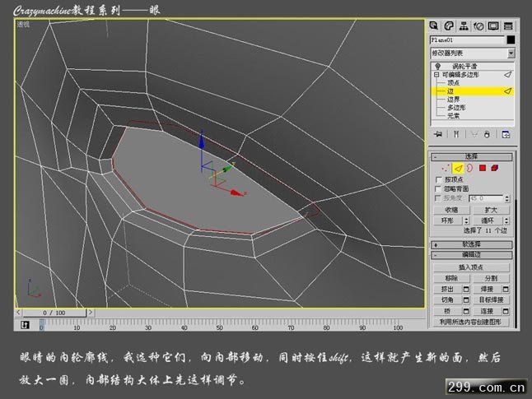The width and height of the screenshot is (532, 399).
Task: Toggle the 涡轮平滑 modifier lightbulb
Action: pyautogui.click(x=437, y=66)
